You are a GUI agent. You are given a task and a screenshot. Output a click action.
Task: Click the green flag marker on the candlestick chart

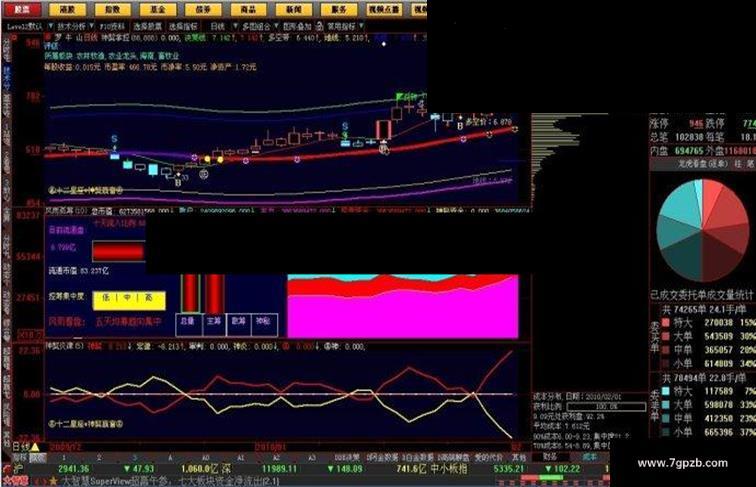coord(400,96)
